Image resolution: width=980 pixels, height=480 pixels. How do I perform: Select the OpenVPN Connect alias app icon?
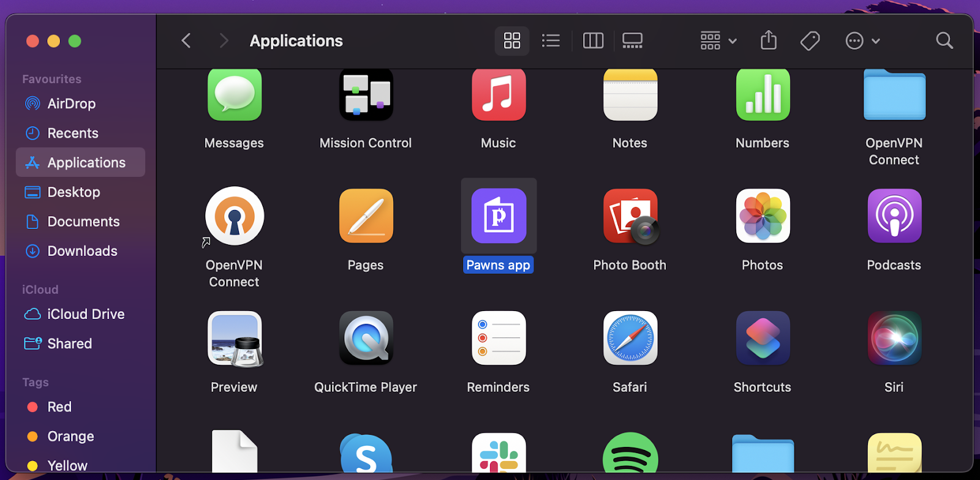[x=235, y=216]
